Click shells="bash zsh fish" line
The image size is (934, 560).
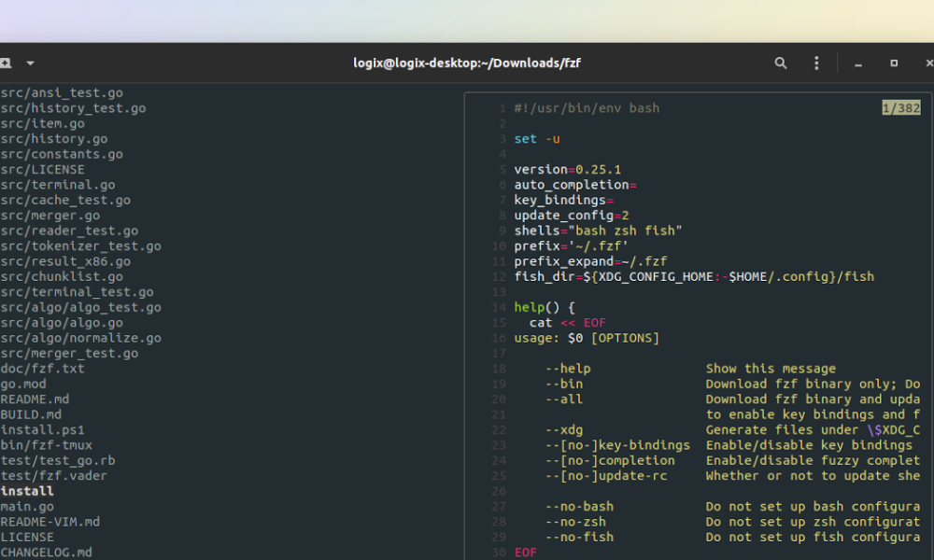click(x=598, y=231)
